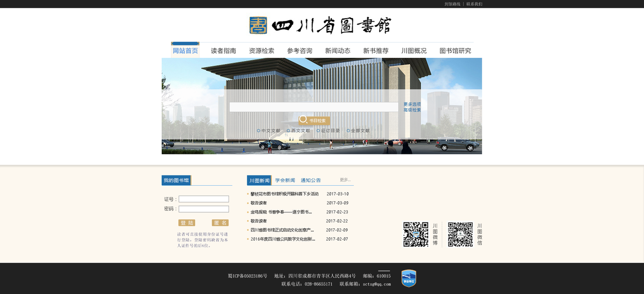Open the 资源检索 menu
This screenshot has width=644, height=294.
coord(261,50)
